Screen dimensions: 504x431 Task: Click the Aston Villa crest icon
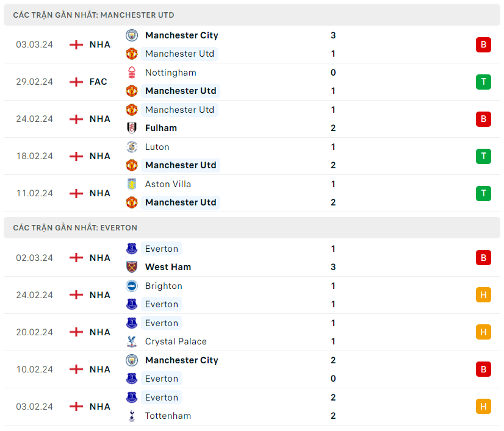(132, 184)
